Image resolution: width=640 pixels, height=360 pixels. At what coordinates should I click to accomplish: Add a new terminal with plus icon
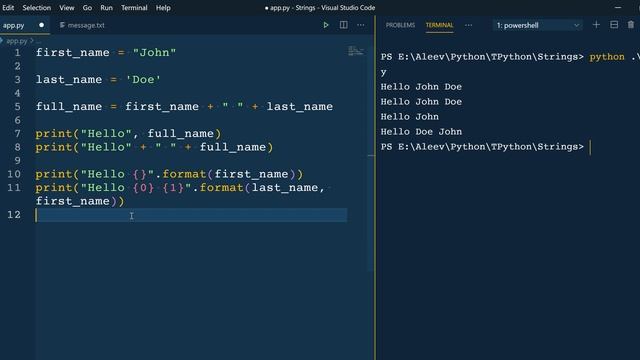click(596, 25)
